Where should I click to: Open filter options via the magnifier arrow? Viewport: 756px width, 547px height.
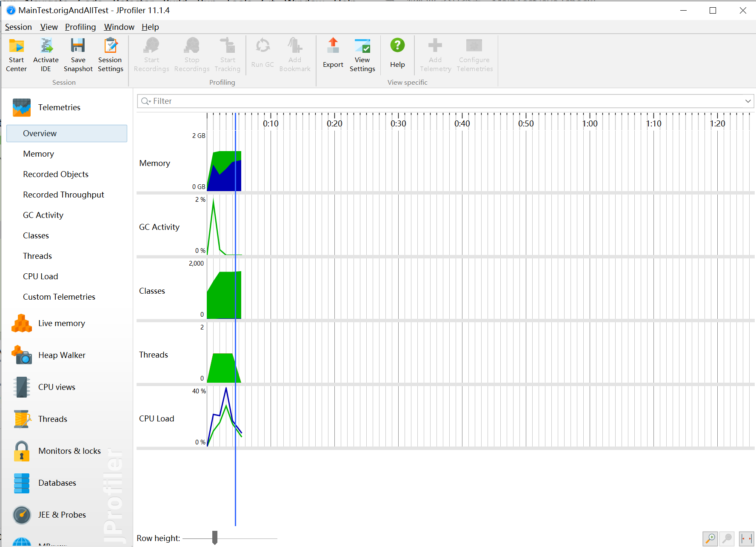146,101
